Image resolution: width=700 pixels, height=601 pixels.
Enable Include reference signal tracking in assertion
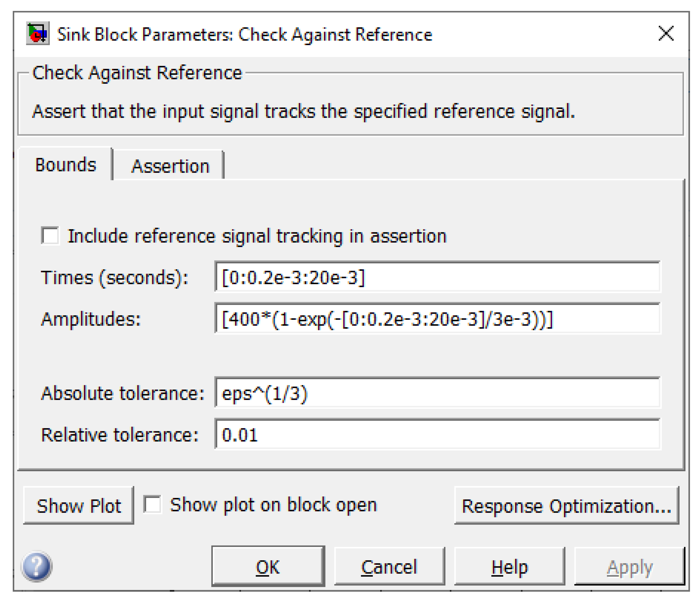pos(50,236)
